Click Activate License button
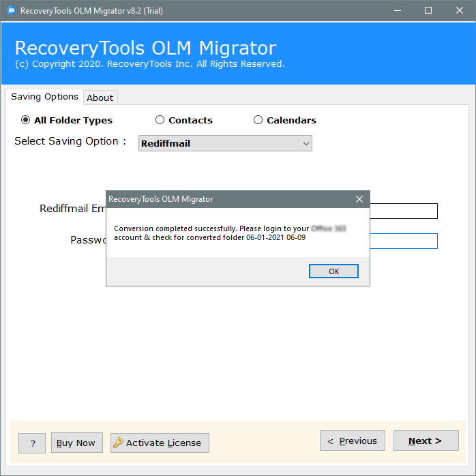476x476 pixels. 160,443
